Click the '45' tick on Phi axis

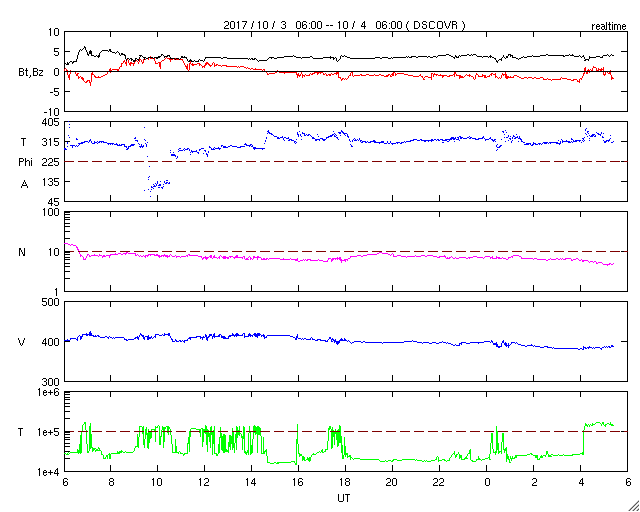pos(54,202)
